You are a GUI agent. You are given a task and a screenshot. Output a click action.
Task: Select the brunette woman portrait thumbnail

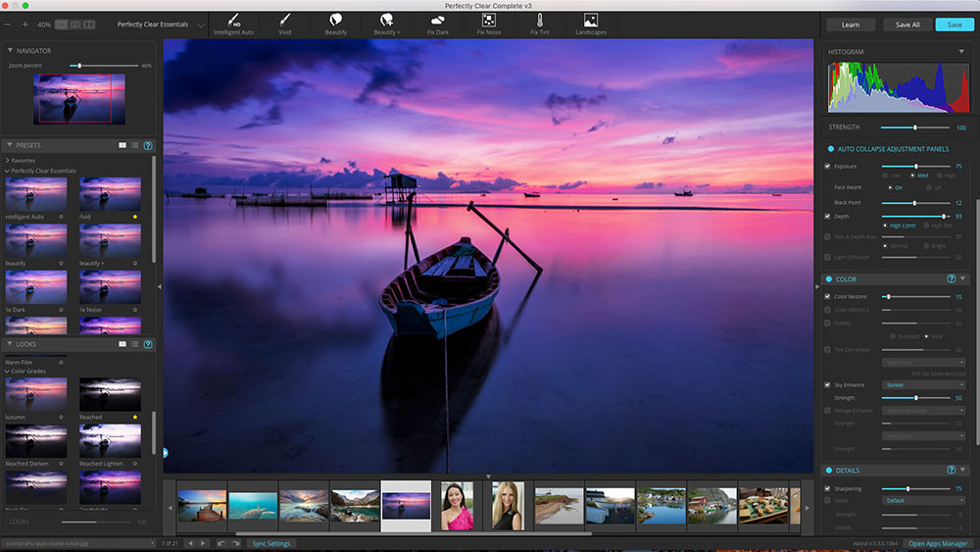click(457, 505)
